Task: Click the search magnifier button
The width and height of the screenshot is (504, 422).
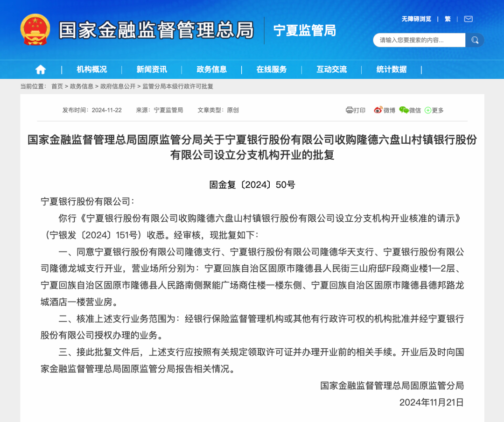Action: coord(475,40)
